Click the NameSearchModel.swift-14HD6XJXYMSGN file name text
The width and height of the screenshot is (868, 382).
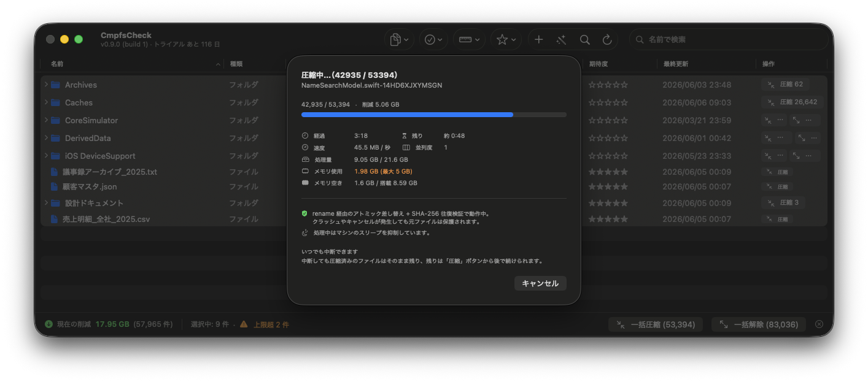click(x=372, y=85)
